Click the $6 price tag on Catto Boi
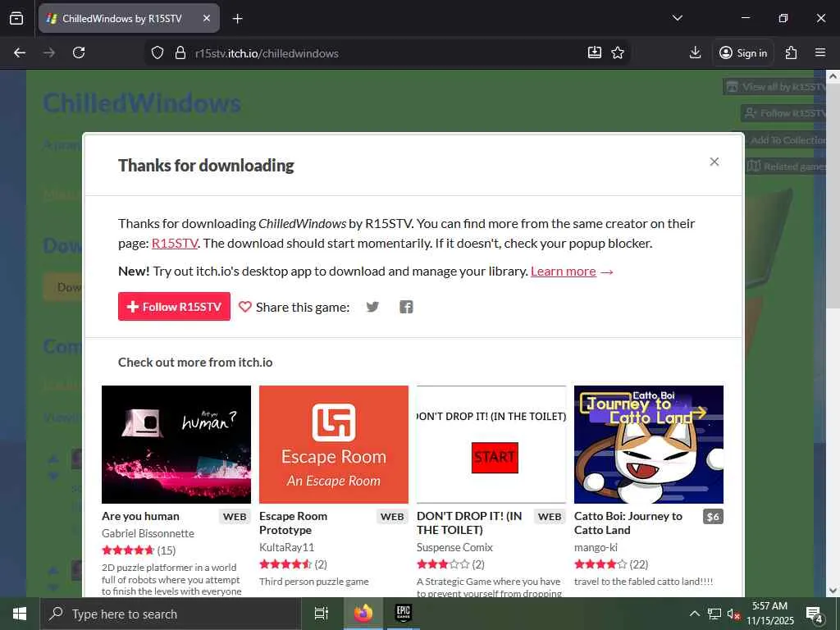 pyautogui.click(x=713, y=517)
